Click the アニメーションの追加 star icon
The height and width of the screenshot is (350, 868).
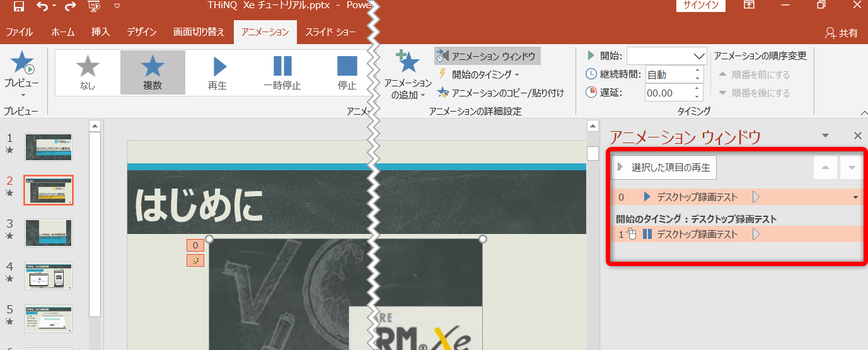(408, 63)
